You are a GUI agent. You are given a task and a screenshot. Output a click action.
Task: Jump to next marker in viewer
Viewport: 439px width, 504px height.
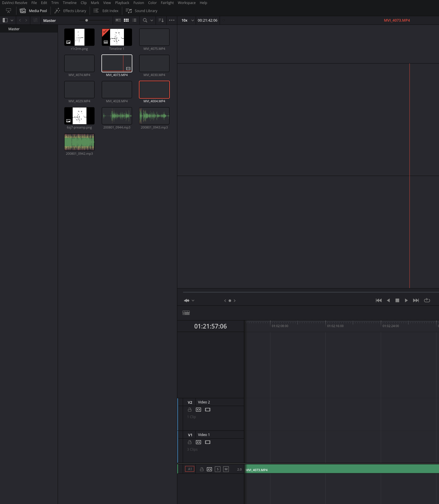tap(235, 301)
